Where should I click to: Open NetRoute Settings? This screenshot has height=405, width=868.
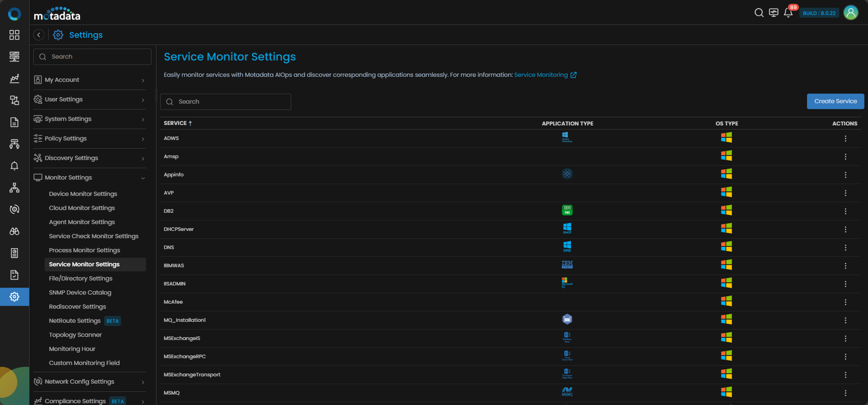click(75, 321)
